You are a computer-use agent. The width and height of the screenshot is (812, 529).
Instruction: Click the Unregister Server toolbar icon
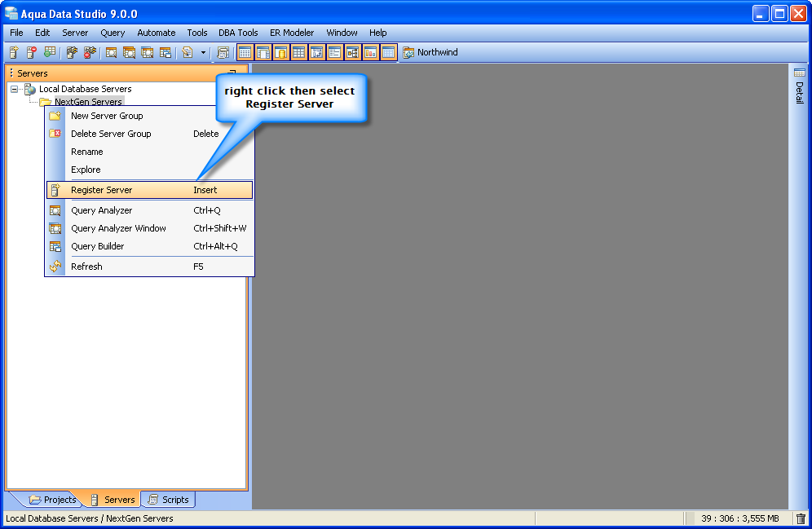[x=32, y=52]
